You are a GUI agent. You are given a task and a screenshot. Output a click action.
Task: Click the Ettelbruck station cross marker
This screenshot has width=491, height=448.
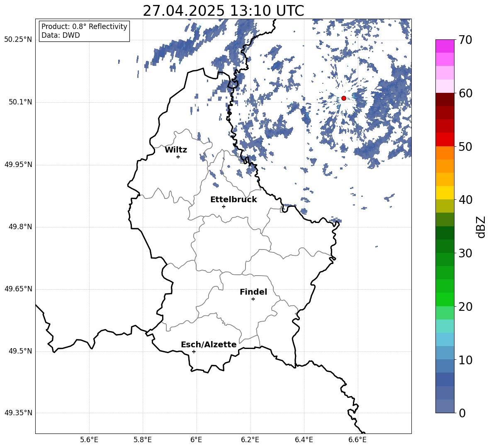click(224, 206)
